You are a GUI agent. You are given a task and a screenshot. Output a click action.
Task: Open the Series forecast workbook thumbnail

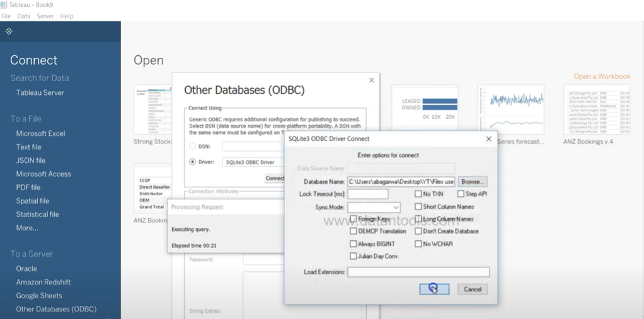click(511, 109)
